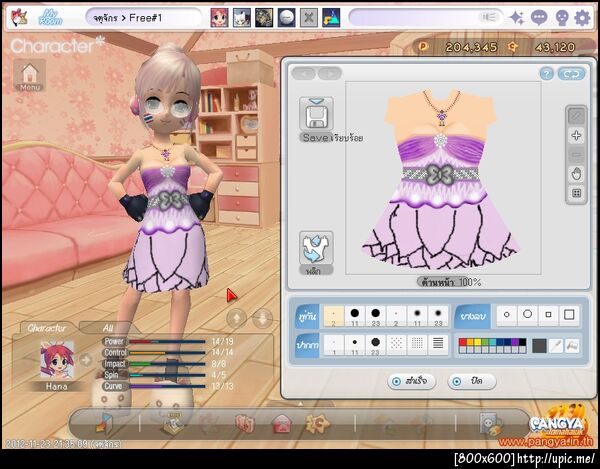Image resolution: width=600 pixels, height=469 pixels.
Task: Select the second-row brush size 1
Action: pos(334,345)
